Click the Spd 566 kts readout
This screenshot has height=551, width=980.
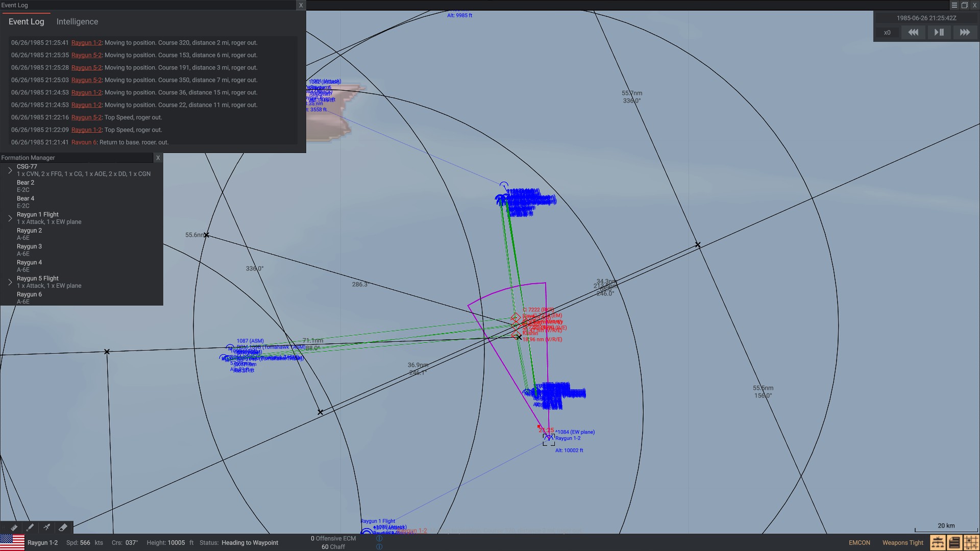85,543
